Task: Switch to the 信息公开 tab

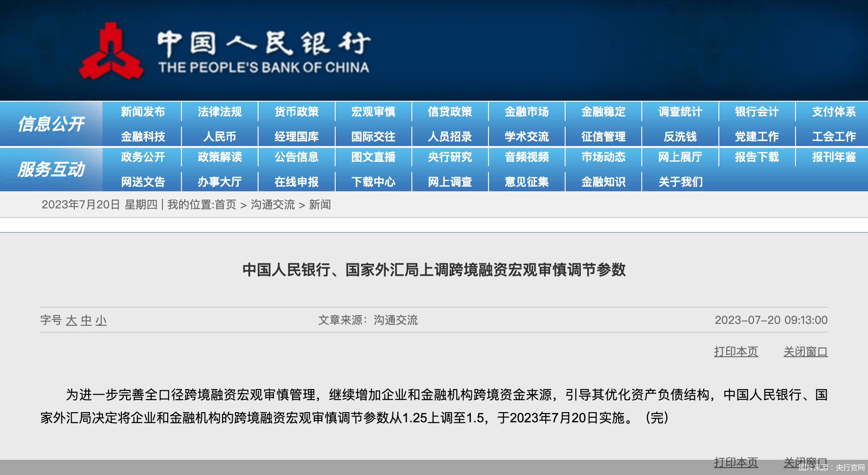Action: click(x=51, y=124)
